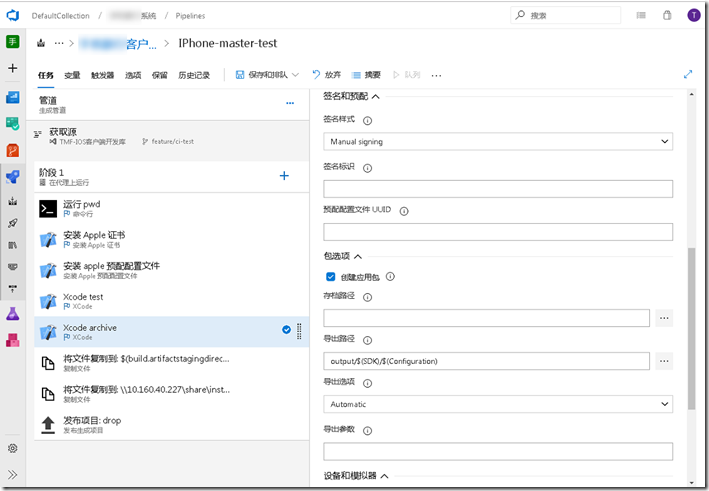Click the 放弃 discard button
The image size is (709, 491).
326,75
